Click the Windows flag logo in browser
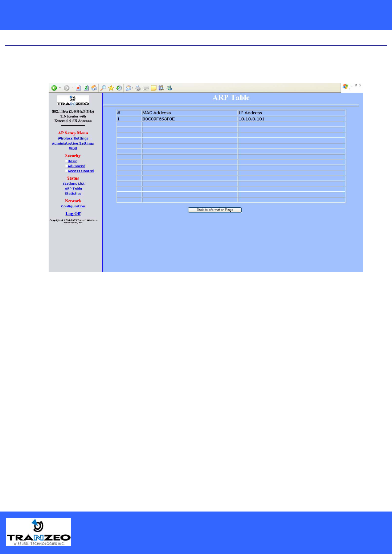 [x=346, y=86]
